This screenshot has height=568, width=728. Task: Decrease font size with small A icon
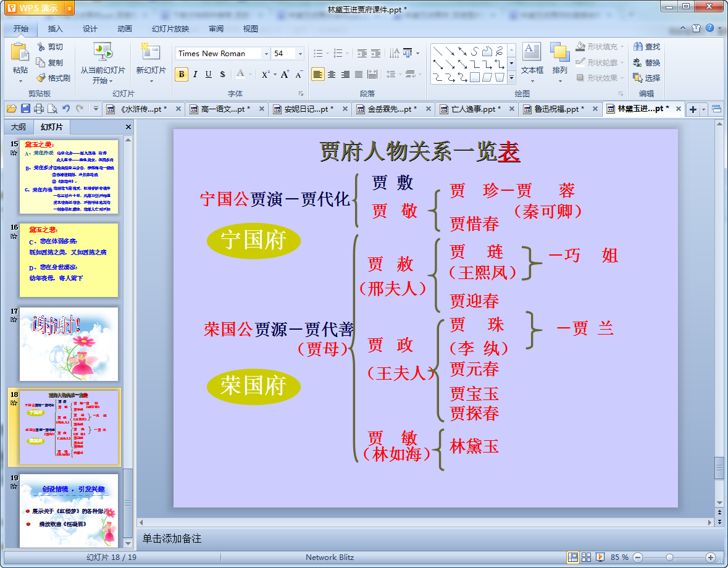[x=298, y=74]
